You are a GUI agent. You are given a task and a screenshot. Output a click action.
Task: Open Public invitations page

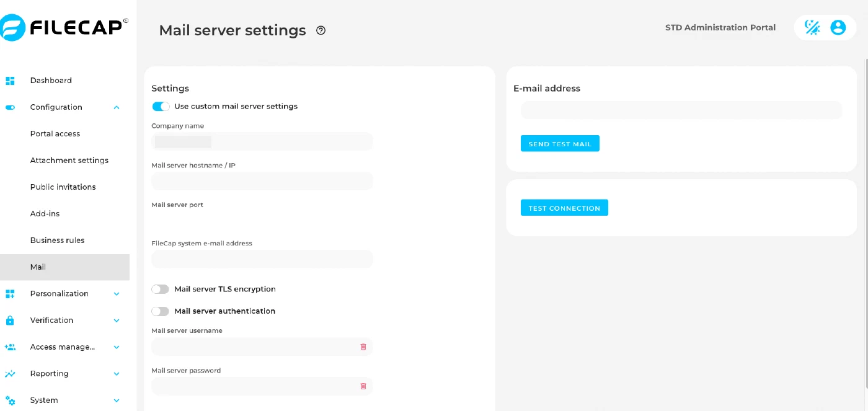pos(63,187)
